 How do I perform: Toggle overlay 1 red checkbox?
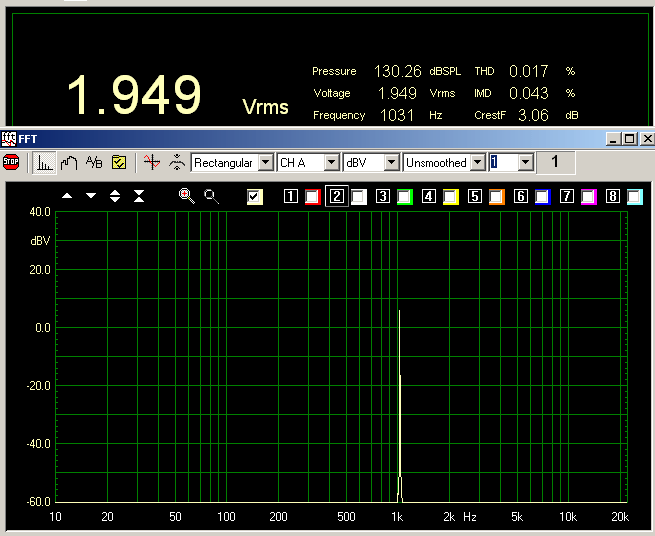coord(313,197)
